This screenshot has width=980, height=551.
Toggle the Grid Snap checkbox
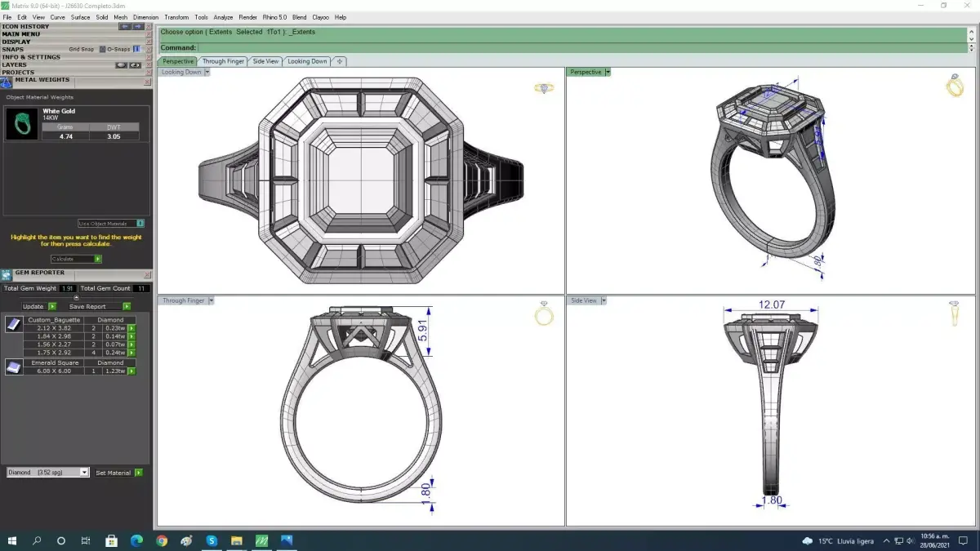coord(102,49)
